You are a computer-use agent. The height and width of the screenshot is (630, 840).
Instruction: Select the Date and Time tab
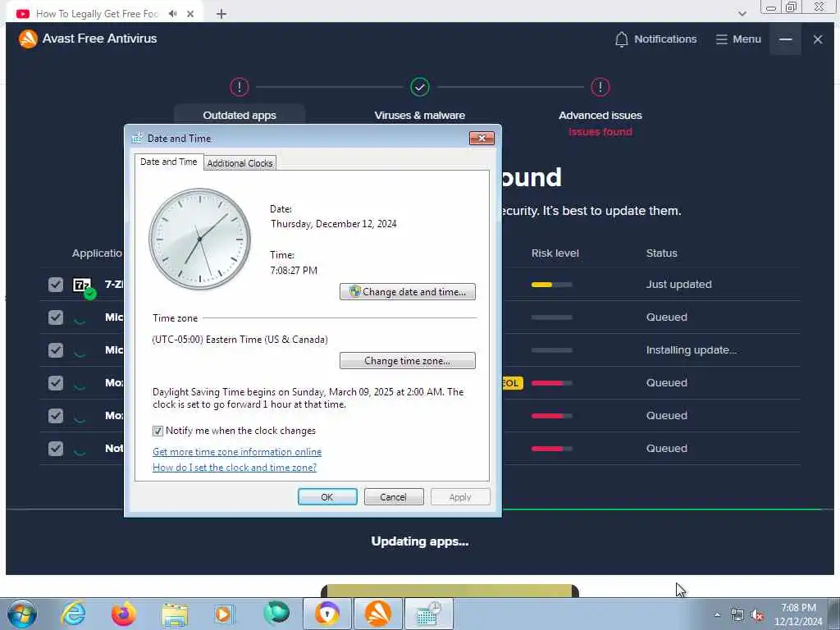[x=169, y=162]
